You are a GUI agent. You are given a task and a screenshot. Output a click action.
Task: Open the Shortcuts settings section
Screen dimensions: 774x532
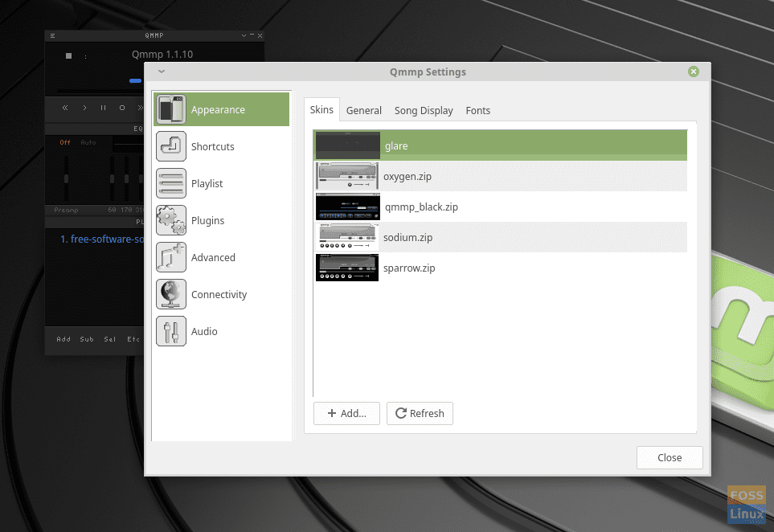(221, 146)
